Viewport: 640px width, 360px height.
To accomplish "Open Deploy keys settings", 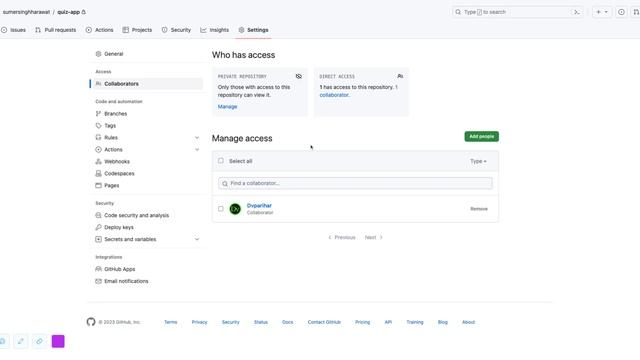I will [119, 227].
